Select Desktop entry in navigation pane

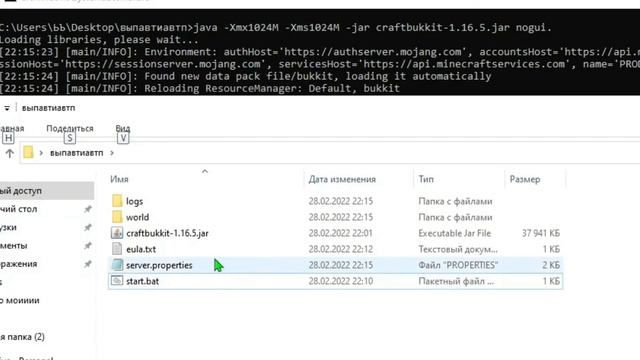tap(18, 209)
